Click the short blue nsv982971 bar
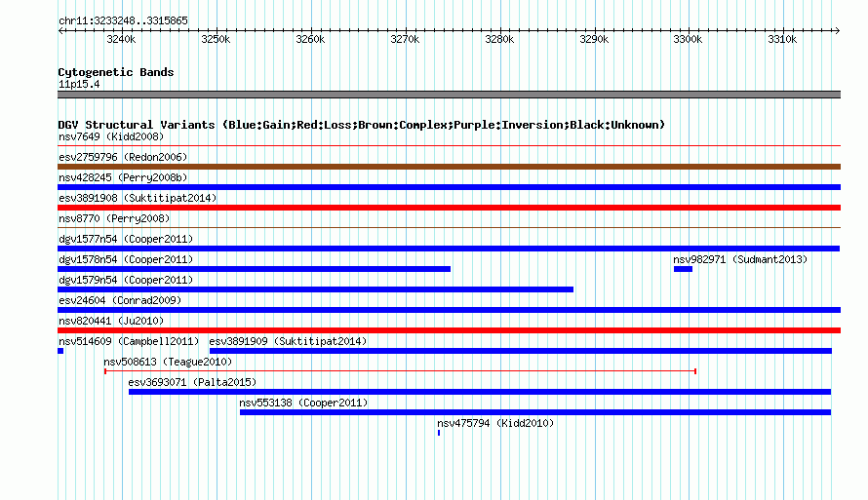Screen dimensions: 868x500 click(x=683, y=269)
